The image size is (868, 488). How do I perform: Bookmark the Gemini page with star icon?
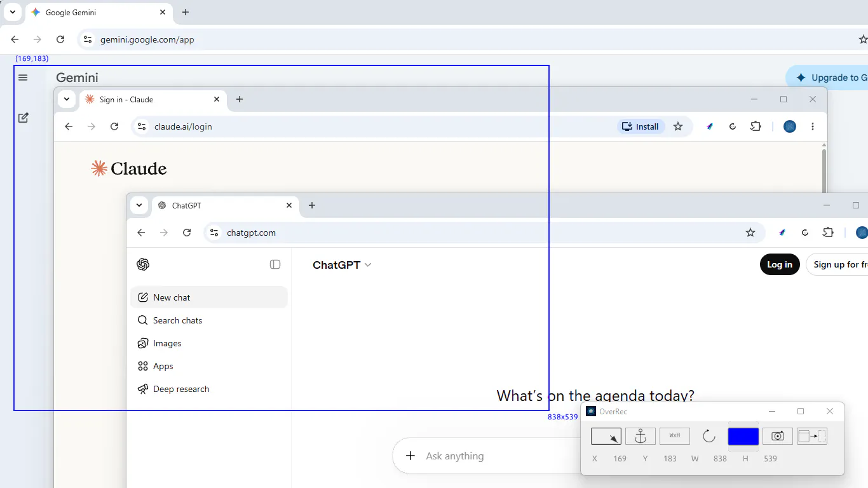(863, 39)
